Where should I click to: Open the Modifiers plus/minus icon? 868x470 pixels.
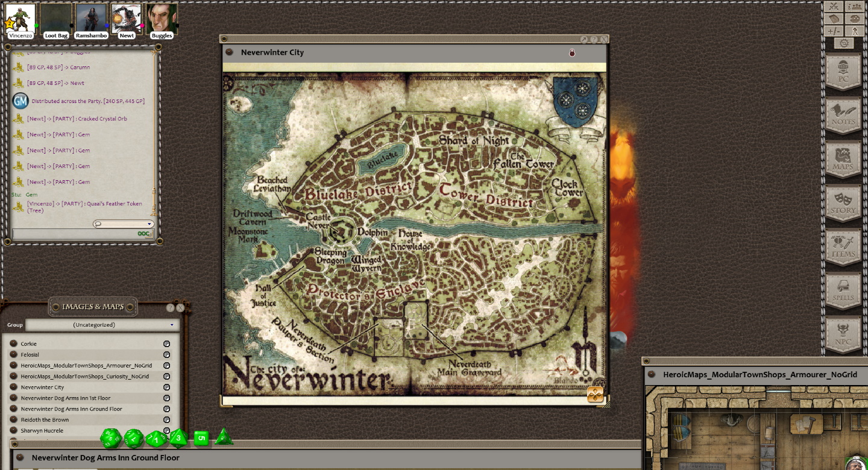834,31
